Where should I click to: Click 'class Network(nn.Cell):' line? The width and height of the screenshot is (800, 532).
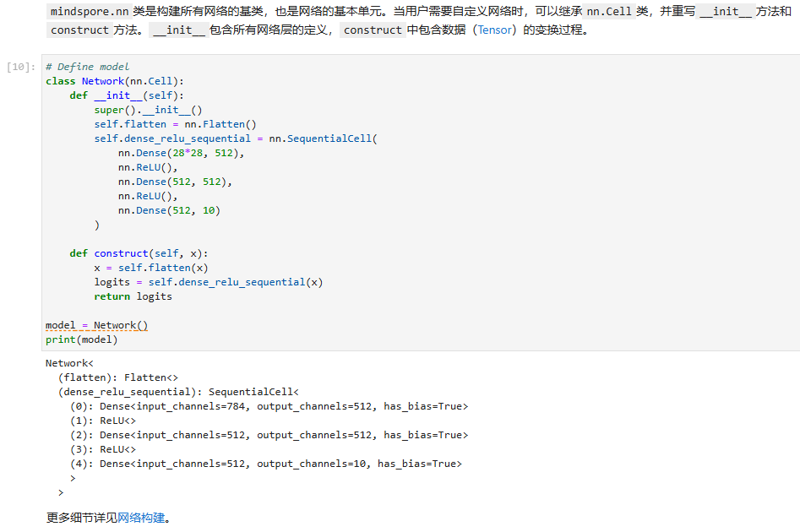tap(115, 81)
